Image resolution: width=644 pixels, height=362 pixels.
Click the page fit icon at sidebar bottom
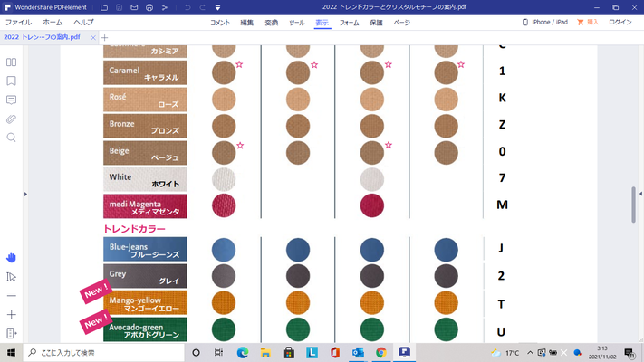(12, 333)
